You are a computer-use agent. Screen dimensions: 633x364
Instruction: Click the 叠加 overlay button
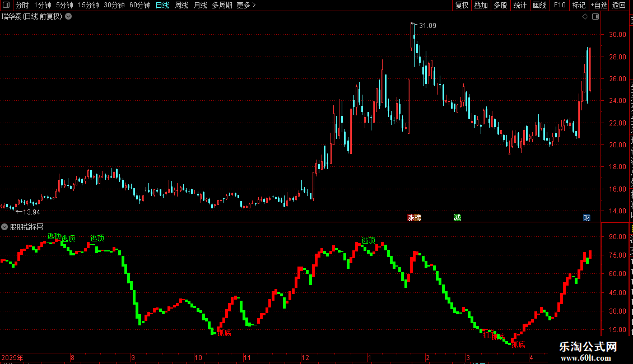pyautogui.click(x=481, y=5)
